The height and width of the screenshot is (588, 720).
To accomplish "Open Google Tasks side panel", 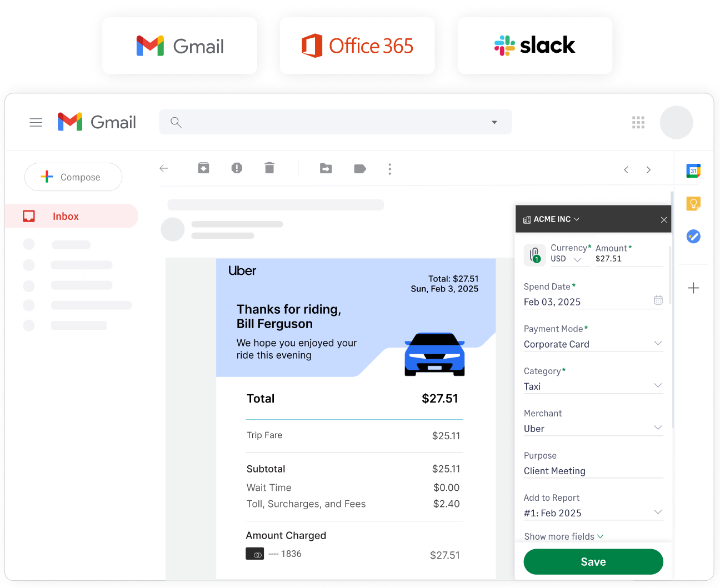I will 693,237.
